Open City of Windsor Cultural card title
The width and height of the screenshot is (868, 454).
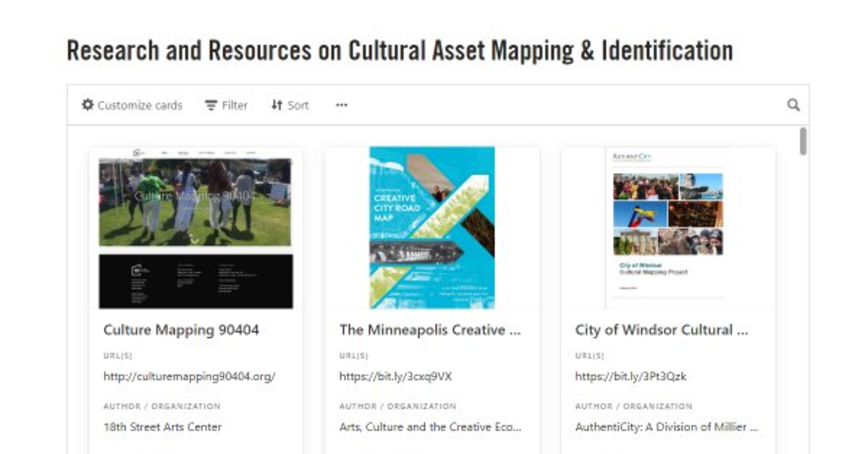(x=661, y=330)
